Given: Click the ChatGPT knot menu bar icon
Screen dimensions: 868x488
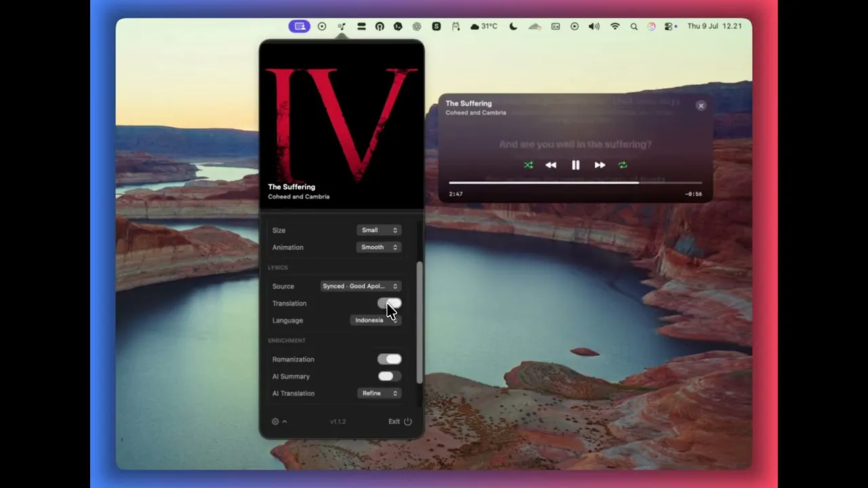Looking at the screenshot, I should tap(417, 26).
